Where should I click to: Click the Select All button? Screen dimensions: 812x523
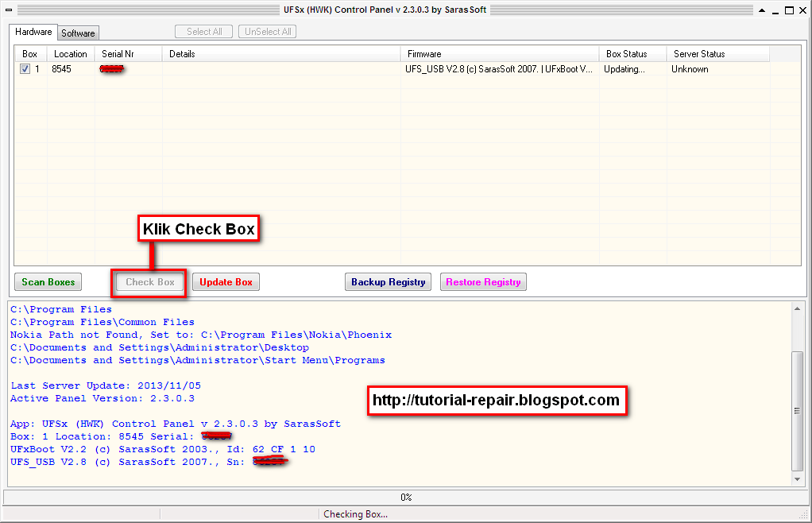(x=204, y=32)
